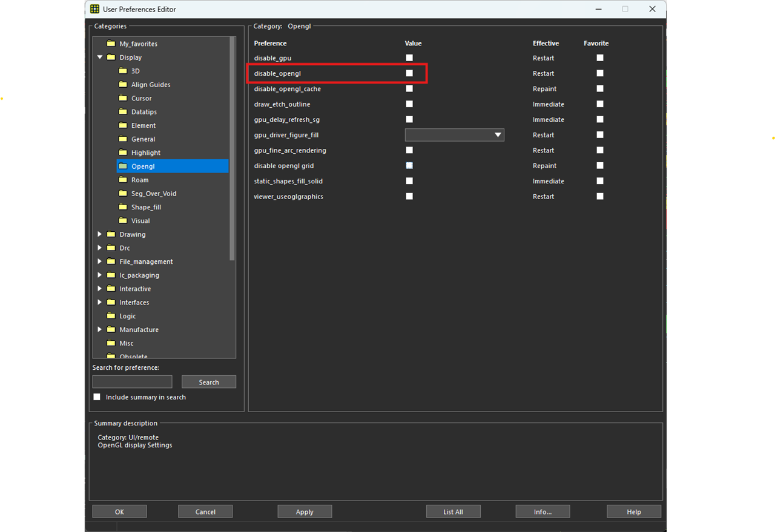Screen dimensions: 775x532
Task: Click the Misc folder icon
Action: click(111, 343)
